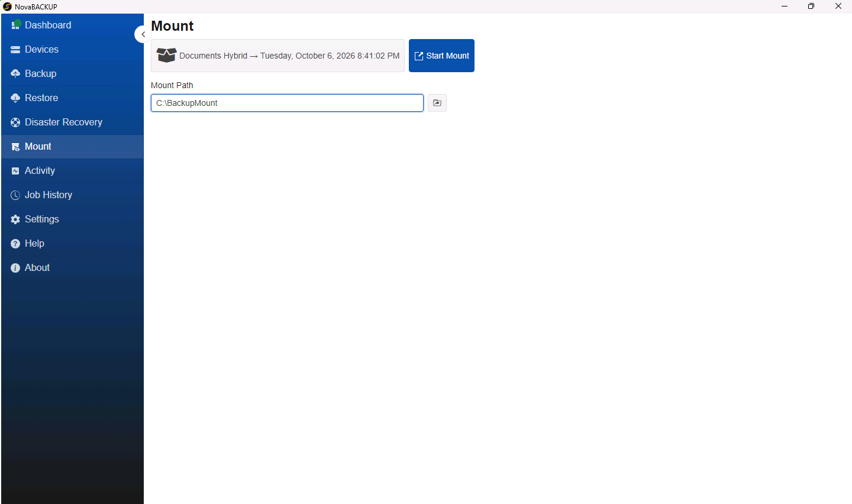Show the About page
The width and height of the screenshot is (852, 504).
point(72,268)
